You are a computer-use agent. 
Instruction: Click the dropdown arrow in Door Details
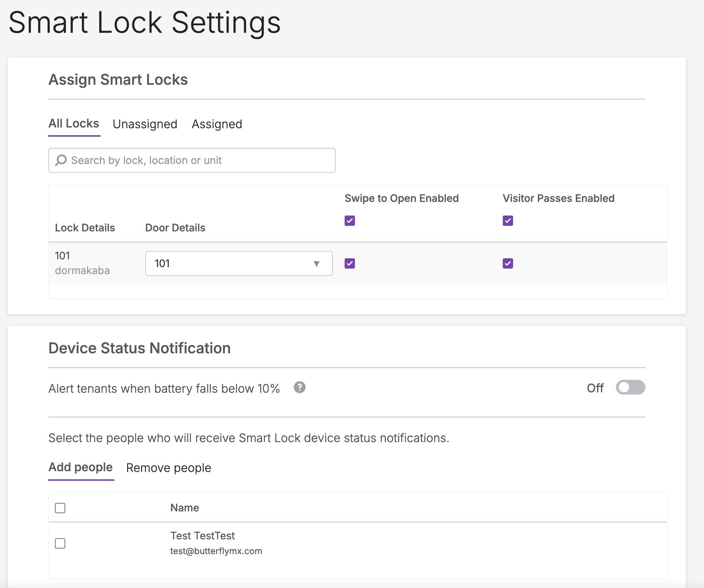(316, 264)
